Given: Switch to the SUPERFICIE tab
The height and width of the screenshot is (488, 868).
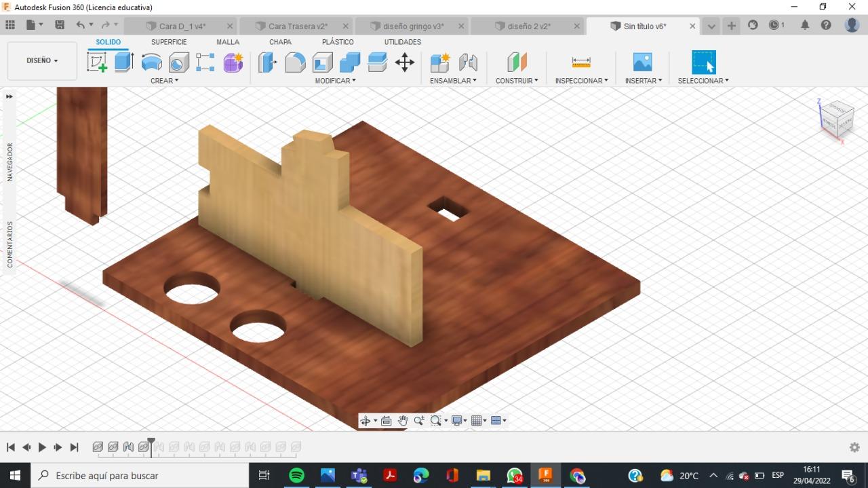Looking at the screenshot, I should pyautogui.click(x=169, y=42).
